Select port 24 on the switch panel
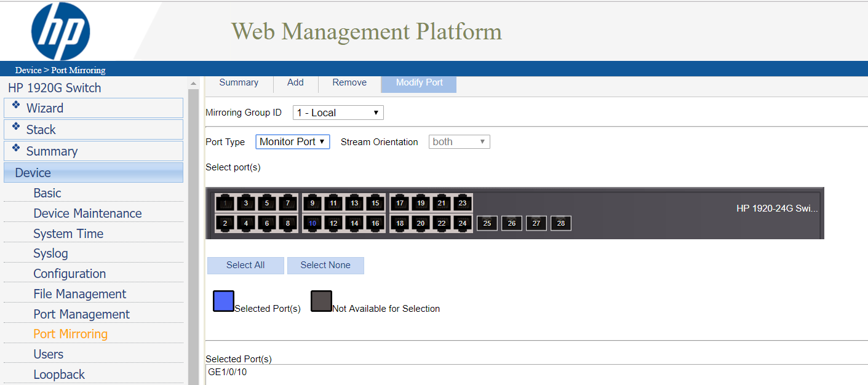 click(463, 223)
